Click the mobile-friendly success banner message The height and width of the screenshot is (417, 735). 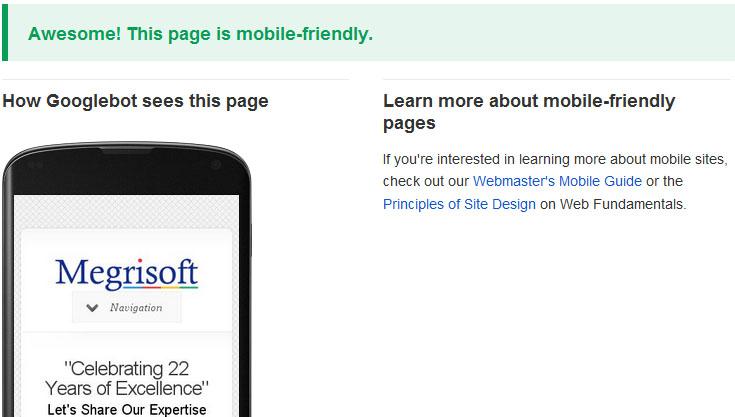coord(200,34)
